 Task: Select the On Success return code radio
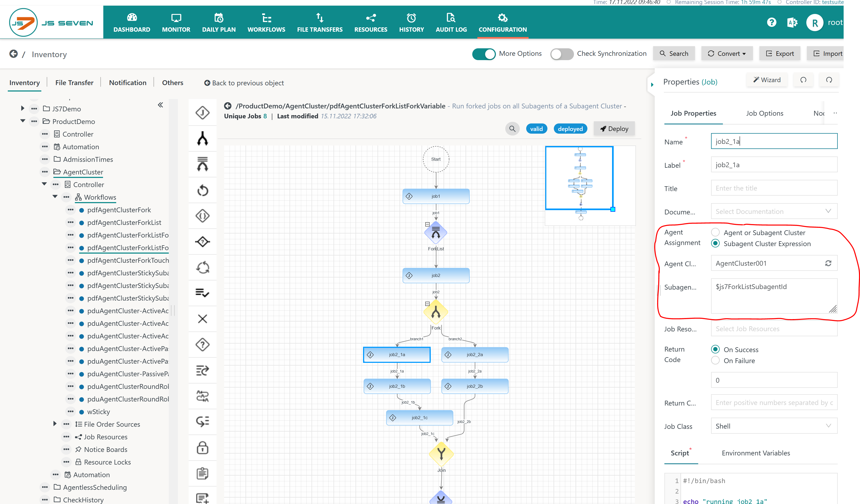[x=715, y=349]
